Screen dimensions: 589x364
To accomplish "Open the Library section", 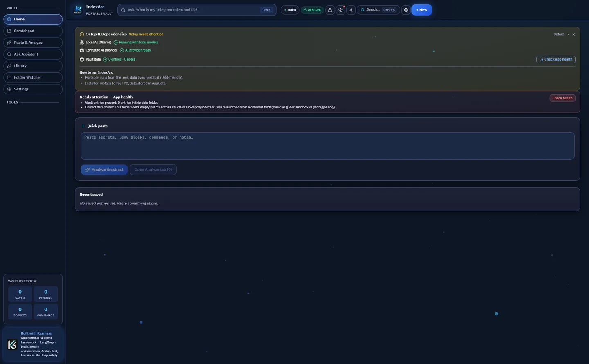I will (33, 66).
